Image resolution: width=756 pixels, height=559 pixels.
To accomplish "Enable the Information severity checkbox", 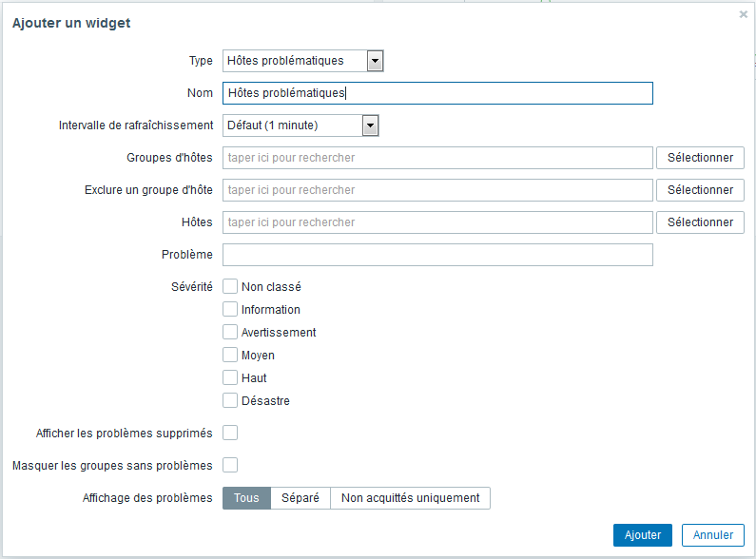I will click(x=230, y=309).
